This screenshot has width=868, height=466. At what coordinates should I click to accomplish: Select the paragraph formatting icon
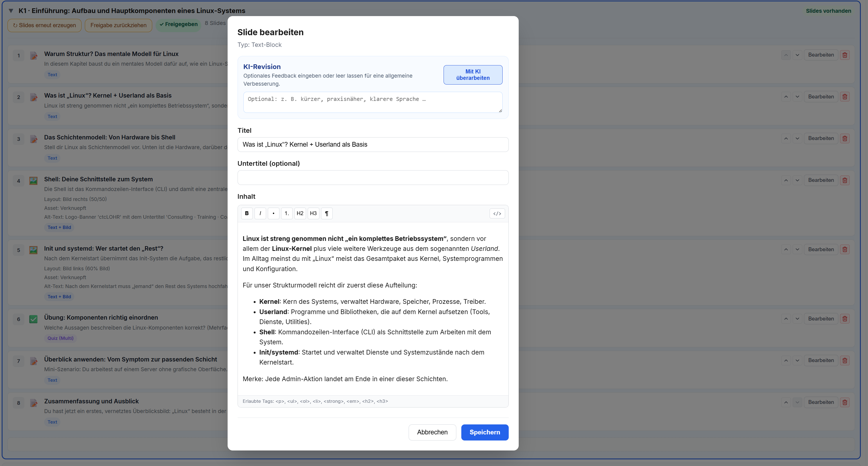coord(326,213)
